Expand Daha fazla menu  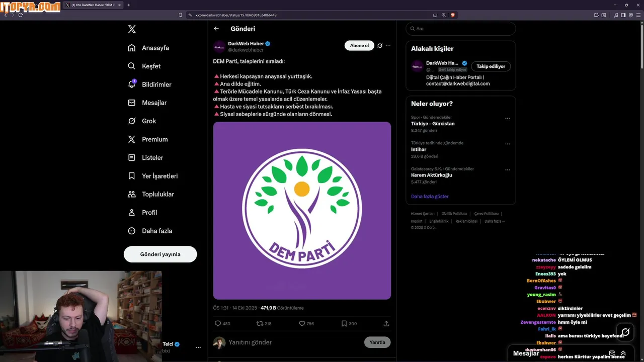150,231
